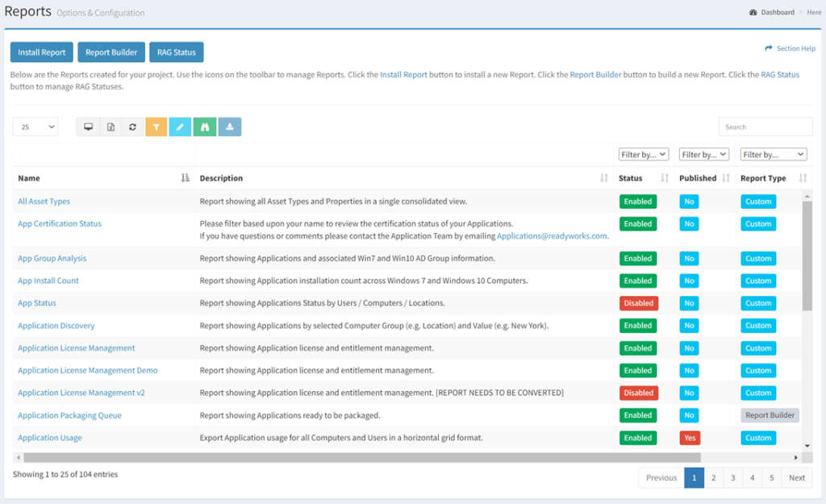Click the Next pagination control
The height and width of the screenshot is (504, 826).
796,477
